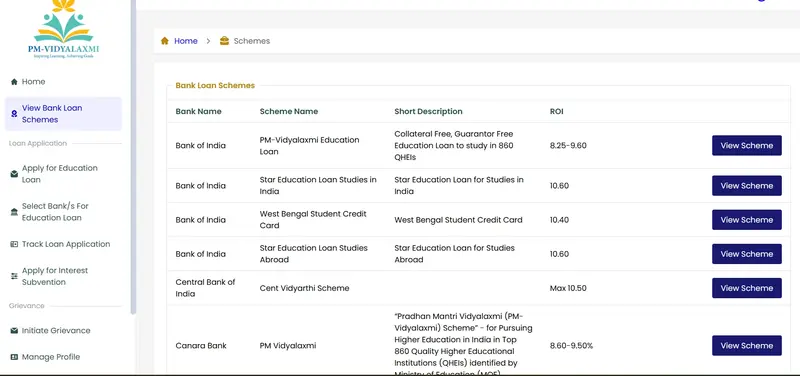Click the Grievance section label
Image resolution: width=800 pixels, height=376 pixels.
(x=27, y=306)
